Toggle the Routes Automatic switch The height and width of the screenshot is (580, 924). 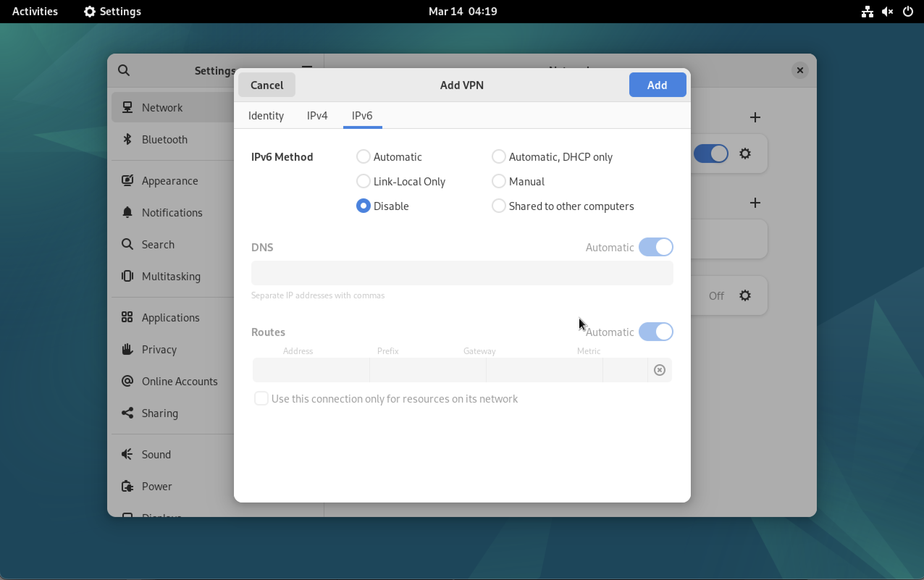point(655,332)
